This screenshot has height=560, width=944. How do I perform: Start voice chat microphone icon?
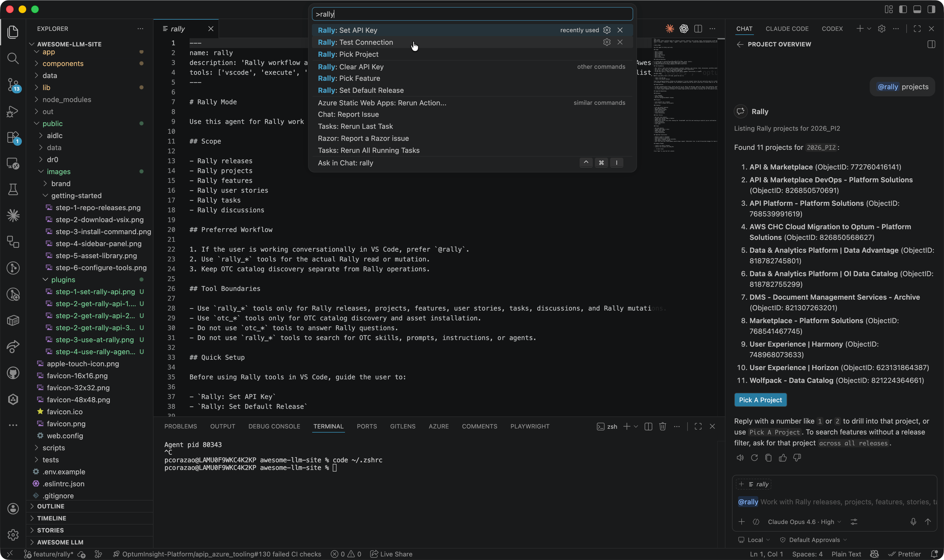(913, 522)
